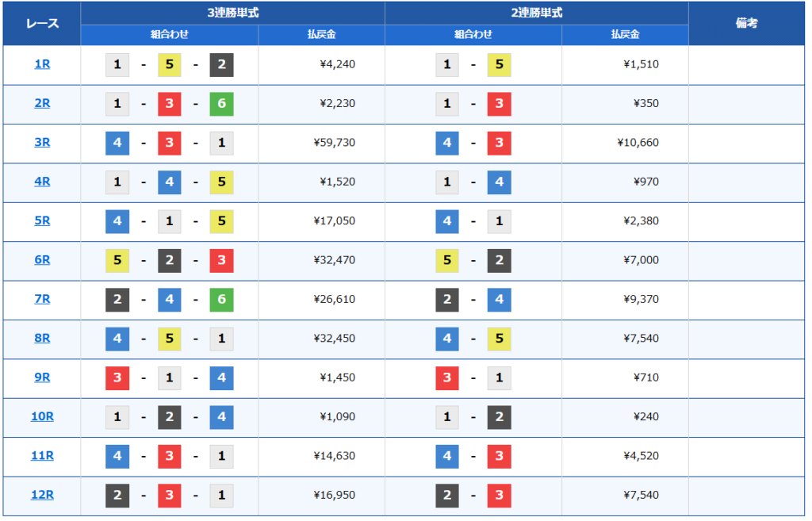The height and width of the screenshot is (521, 812).
Task: Click the green 6 badge in row 2R
Action: point(221,104)
